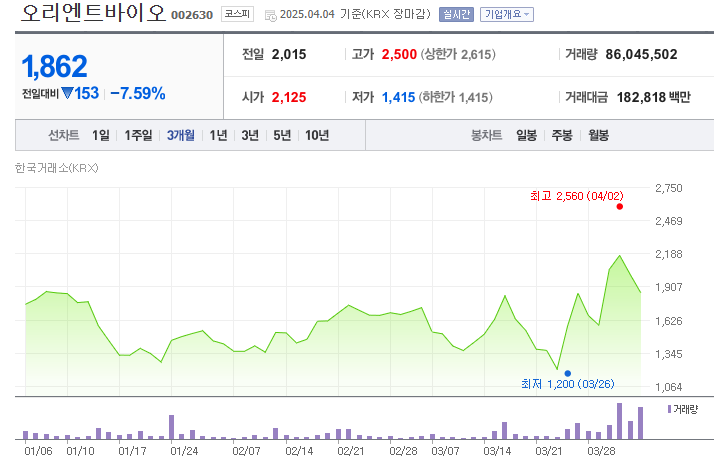This screenshot has width=714, height=474.
Task: Click the blue 최저 1,200 low-point marker dot
Action: click(567, 373)
